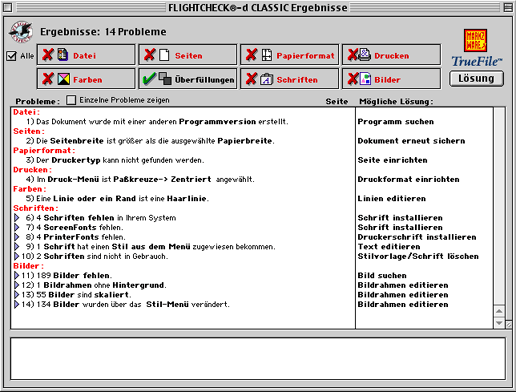Click the Farben color square icon
Image resolution: width=516 pixels, height=392 pixels.
[64, 79]
